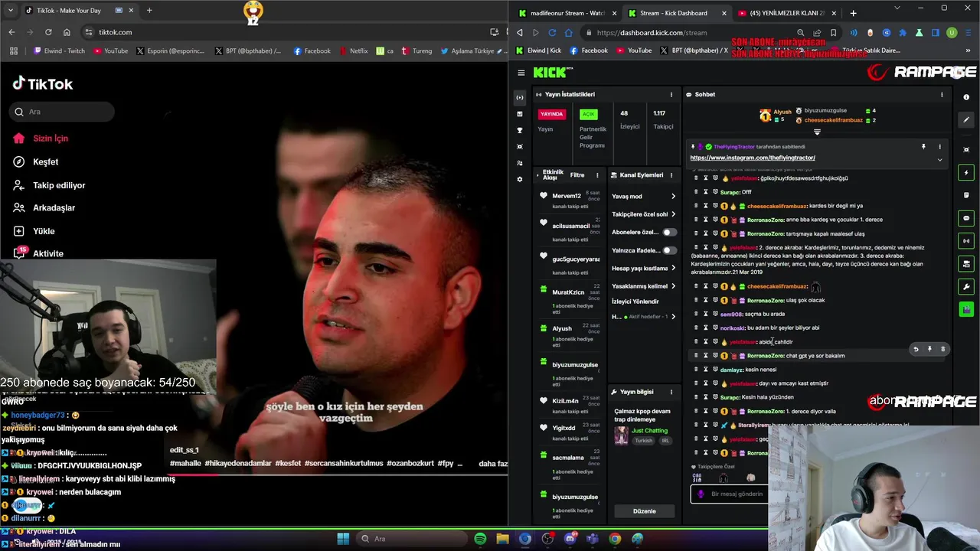980x551 pixels.
Task: Open the apps grid in the bookmarks bar
Action: pos(14,51)
